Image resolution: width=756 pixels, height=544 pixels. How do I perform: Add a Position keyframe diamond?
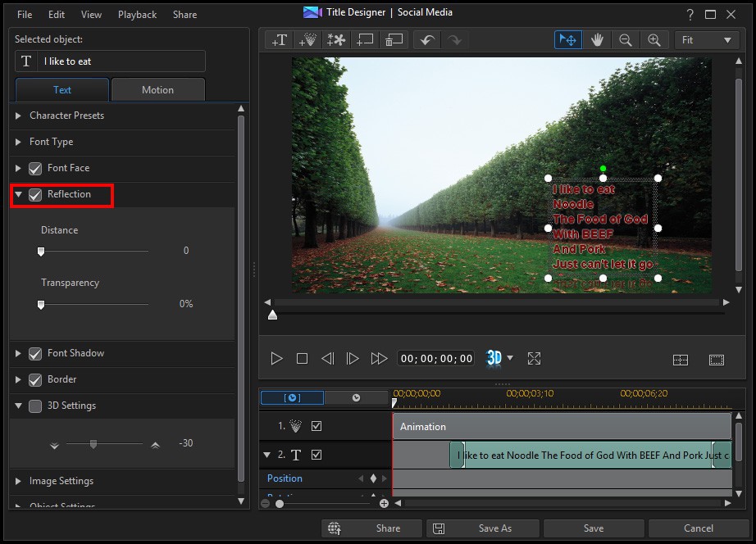[373, 478]
